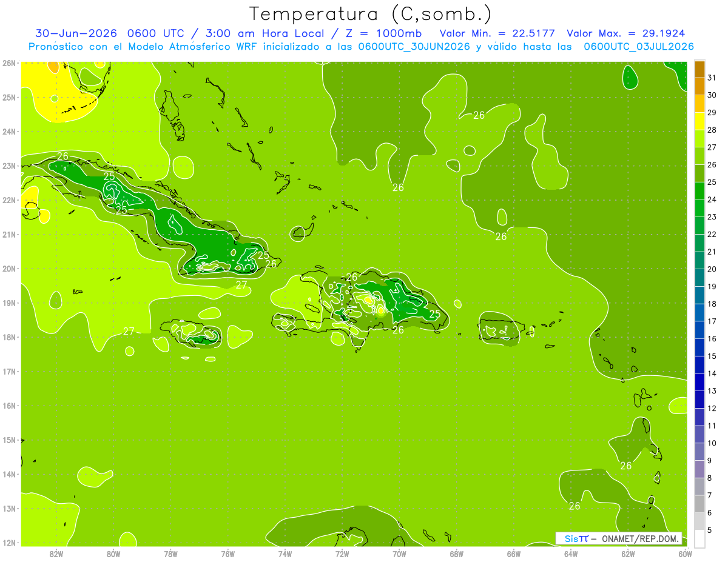Pick the dark blue swatch between 13 and 14

click(699, 382)
